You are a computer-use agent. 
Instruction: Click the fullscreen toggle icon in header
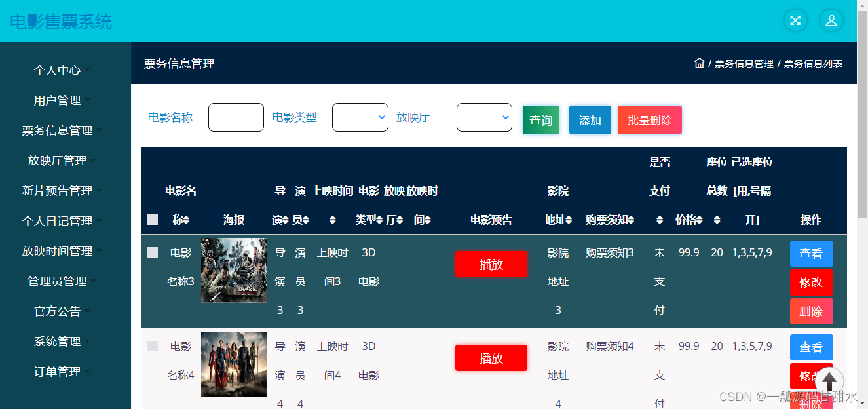795,20
